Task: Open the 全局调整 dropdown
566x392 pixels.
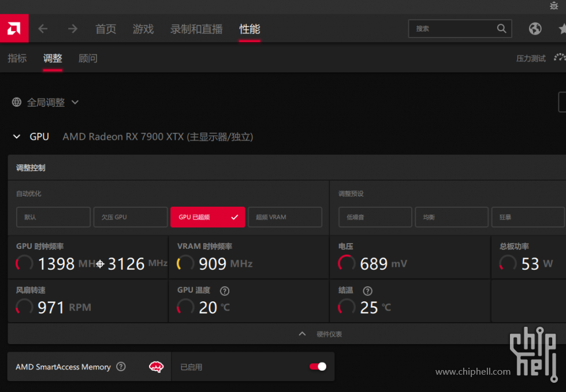Action: pyautogui.click(x=46, y=103)
